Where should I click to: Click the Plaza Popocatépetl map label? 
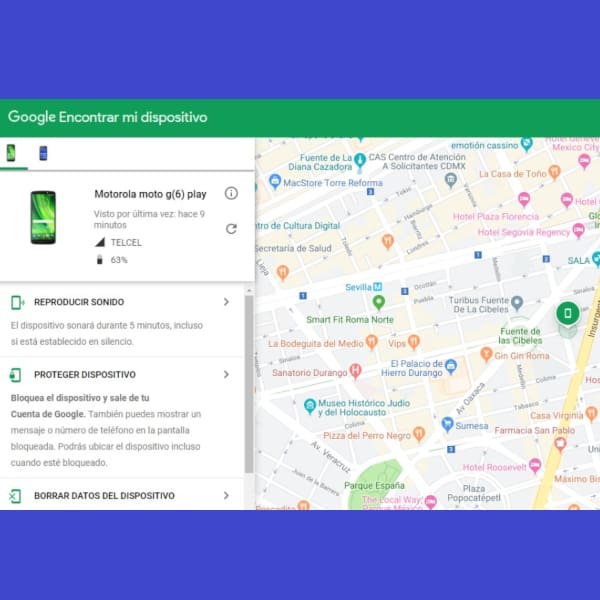click(474, 493)
